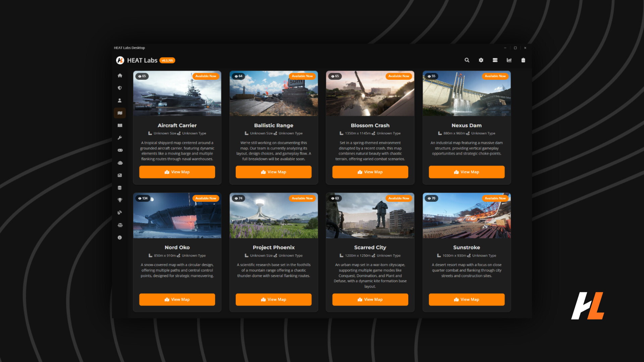
Task: Open the trophy leaderboards icon
Action: pyautogui.click(x=120, y=200)
